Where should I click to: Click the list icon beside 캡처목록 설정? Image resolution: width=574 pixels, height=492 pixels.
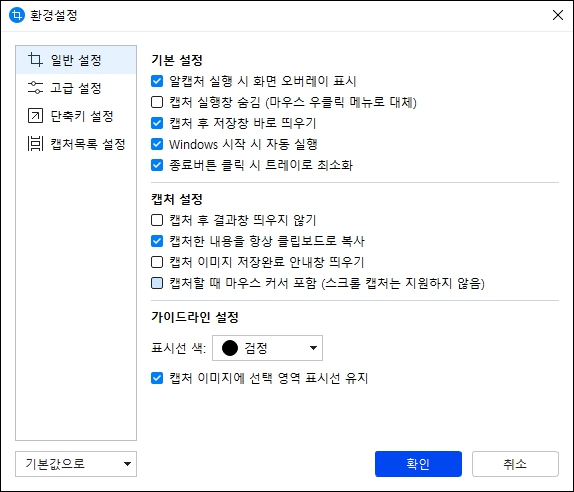35,144
